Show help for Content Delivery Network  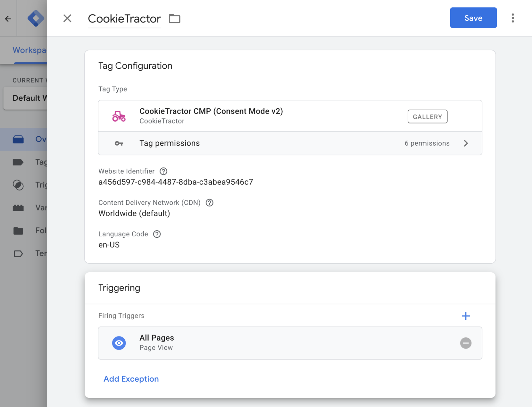210,203
